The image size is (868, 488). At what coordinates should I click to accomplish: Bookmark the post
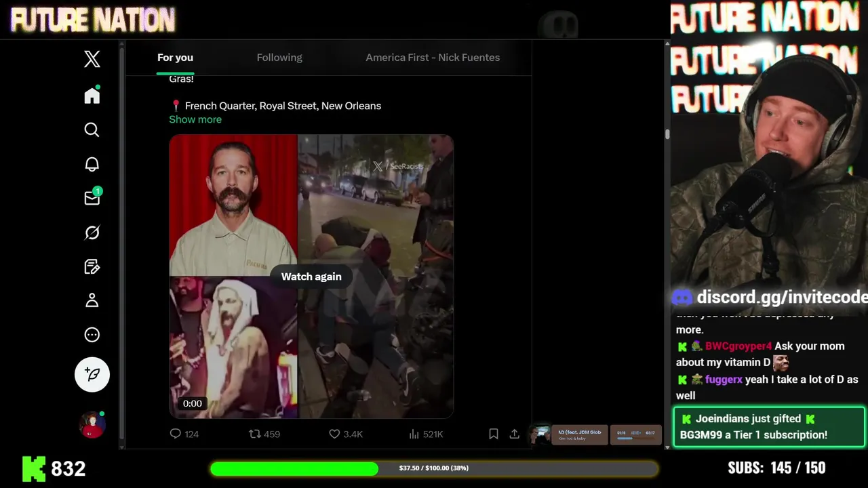click(x=494, y=434)
